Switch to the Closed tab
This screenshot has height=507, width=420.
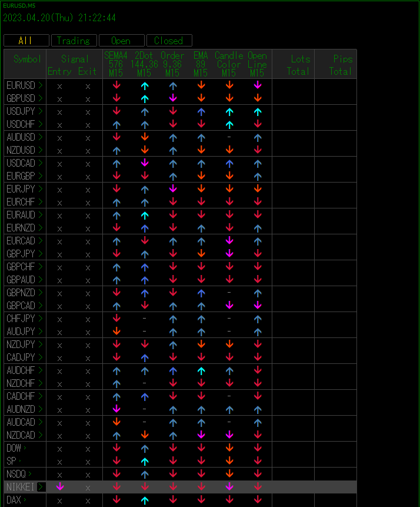169,41
